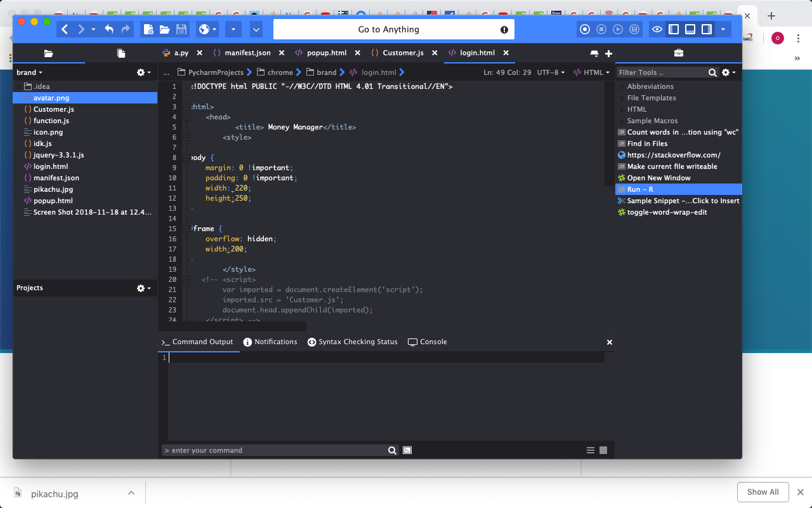Expand the Sample Macros folder
The height and width of the screenshot is (508, 812).
pos(621,121)
